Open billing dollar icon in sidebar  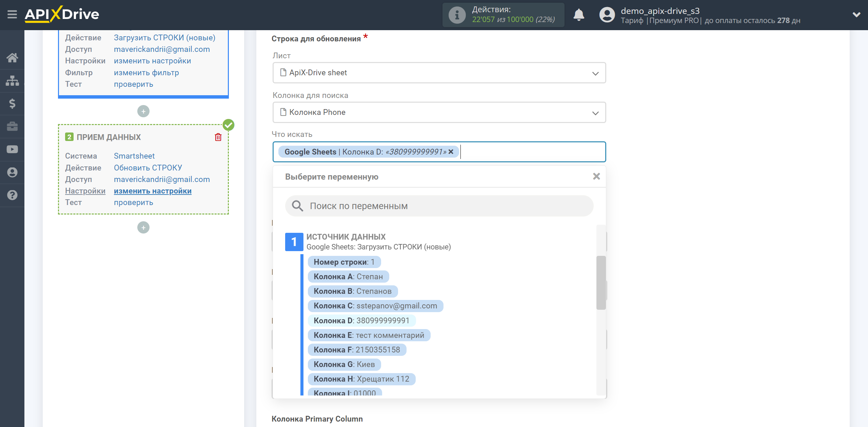(x=12, y=103)
